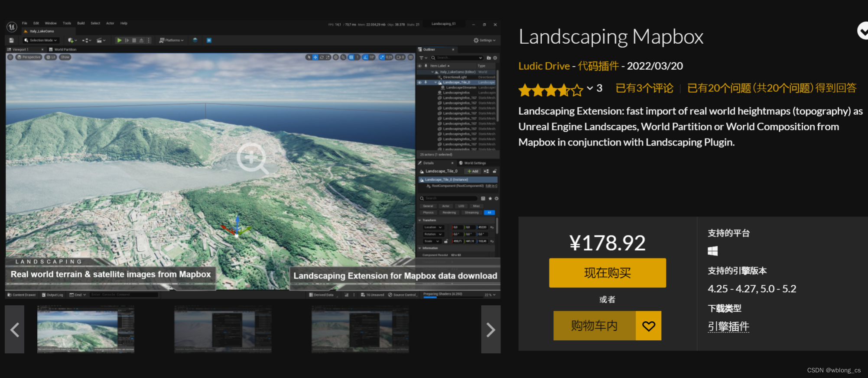
Task: Click the eye column header in Outliner
Action: pyautogui.click(x=419, y=66)
